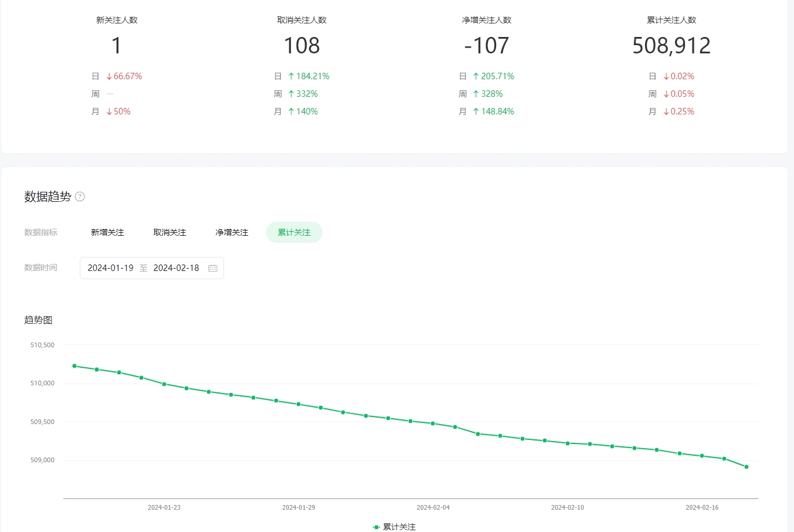Click the data point above 2024-02-10
This screenshot has height=532, width=794.
click(x=568, y=443)
